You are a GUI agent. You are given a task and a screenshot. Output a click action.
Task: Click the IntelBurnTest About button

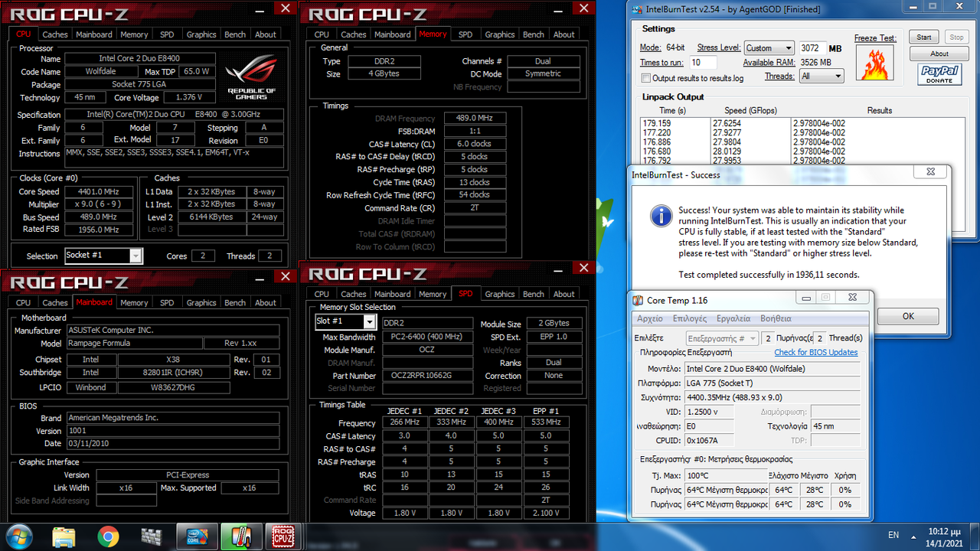pyautogui.click(x=939, y=54)
